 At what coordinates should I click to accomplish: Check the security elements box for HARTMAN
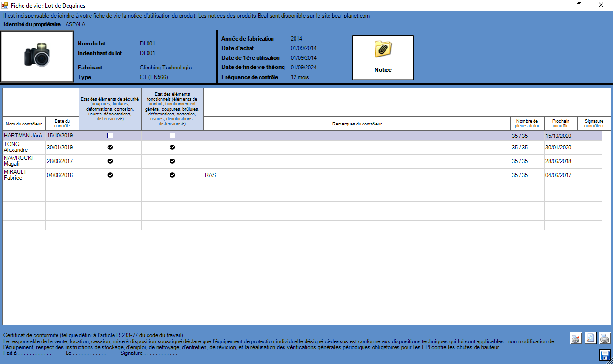pyautogui.click(x=110, y=136)
